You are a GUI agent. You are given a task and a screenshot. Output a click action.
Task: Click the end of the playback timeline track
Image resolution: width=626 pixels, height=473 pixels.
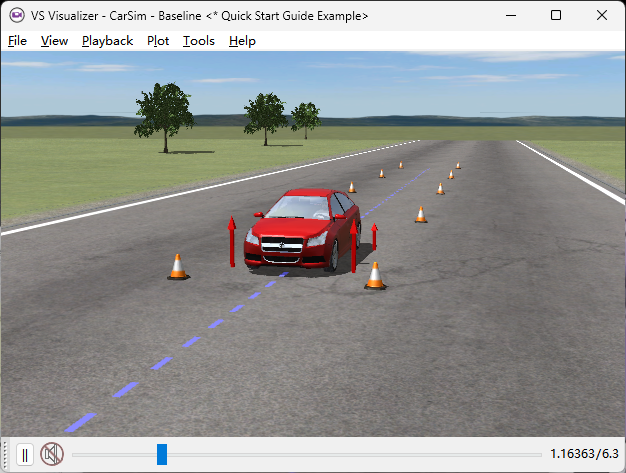point(538,455)
